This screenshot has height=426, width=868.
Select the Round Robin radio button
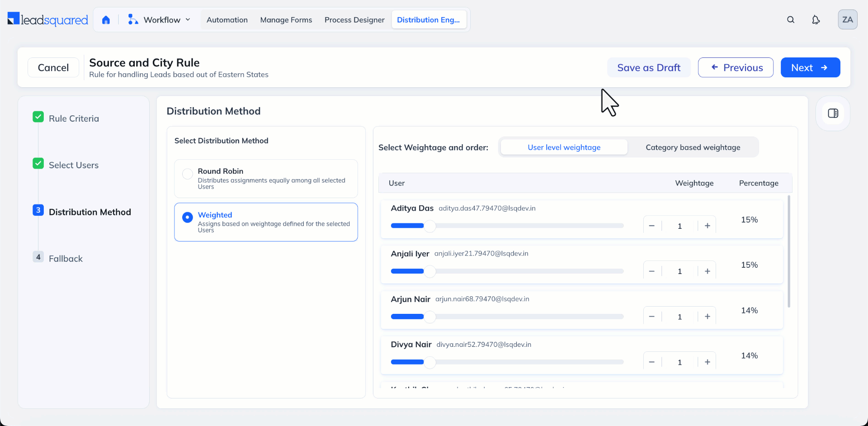pos(187,174)
